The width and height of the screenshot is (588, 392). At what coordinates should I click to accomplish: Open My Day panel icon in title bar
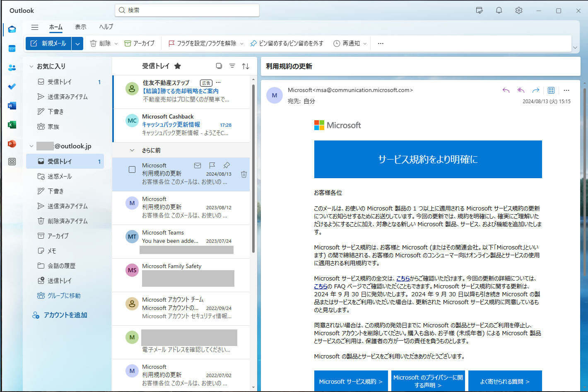click(480, 10)
